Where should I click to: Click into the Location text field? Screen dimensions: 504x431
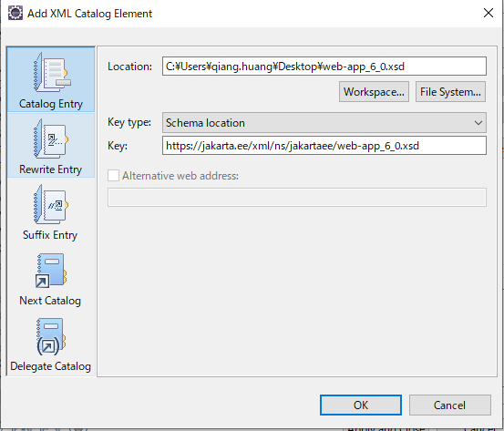(324, 67)
